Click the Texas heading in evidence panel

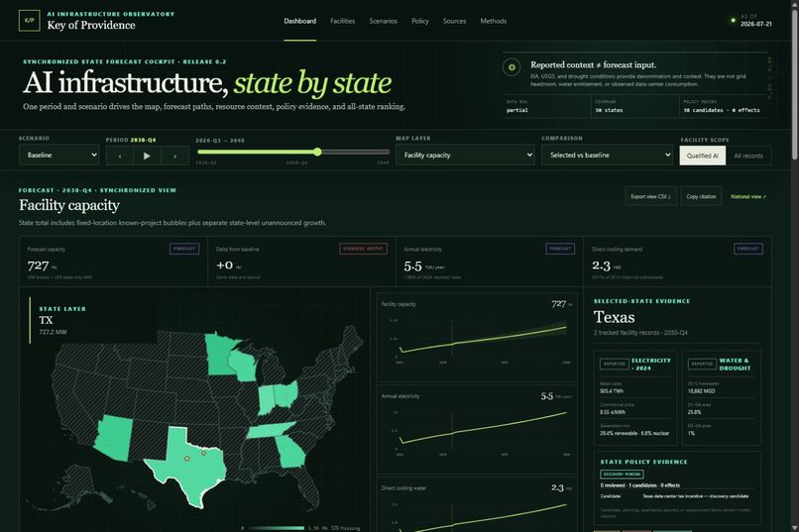click(614, 317)
